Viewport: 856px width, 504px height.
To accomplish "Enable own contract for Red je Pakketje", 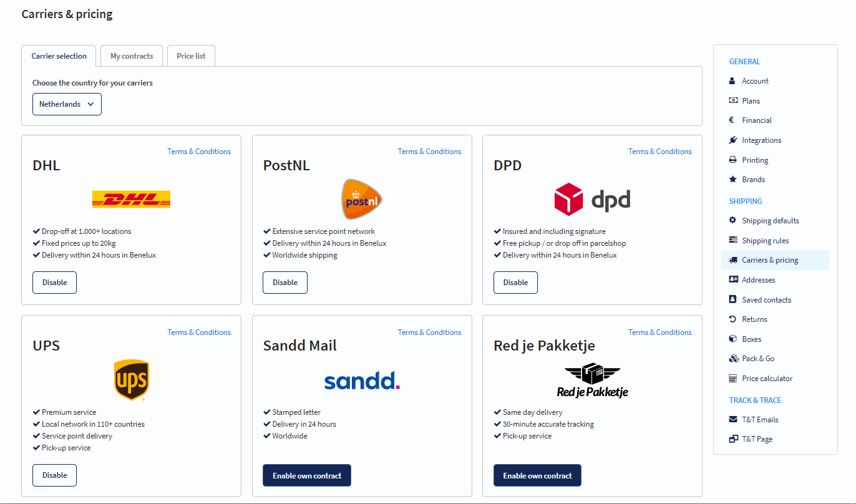I will [537, 475].
